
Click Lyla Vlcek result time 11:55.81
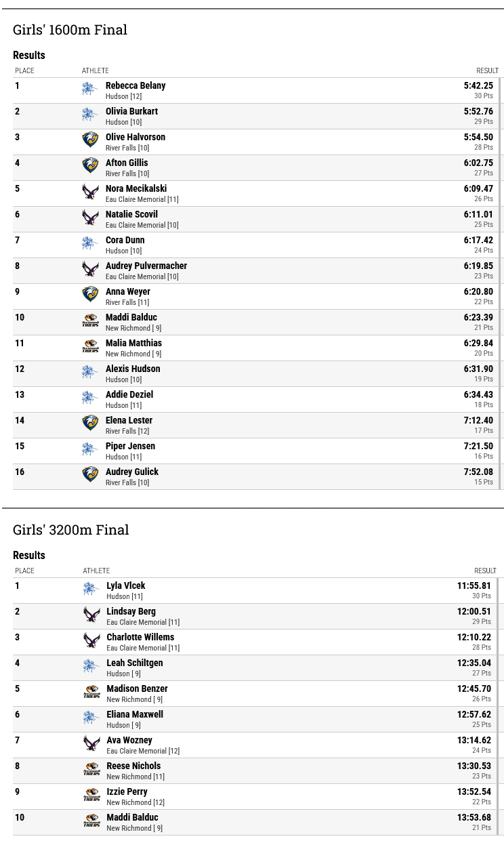click(474, 585)
